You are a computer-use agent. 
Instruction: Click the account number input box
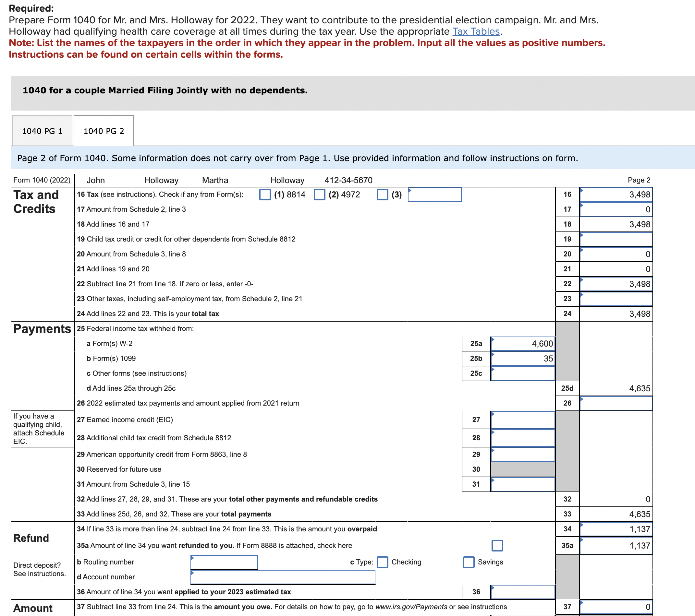pos(283,577)
